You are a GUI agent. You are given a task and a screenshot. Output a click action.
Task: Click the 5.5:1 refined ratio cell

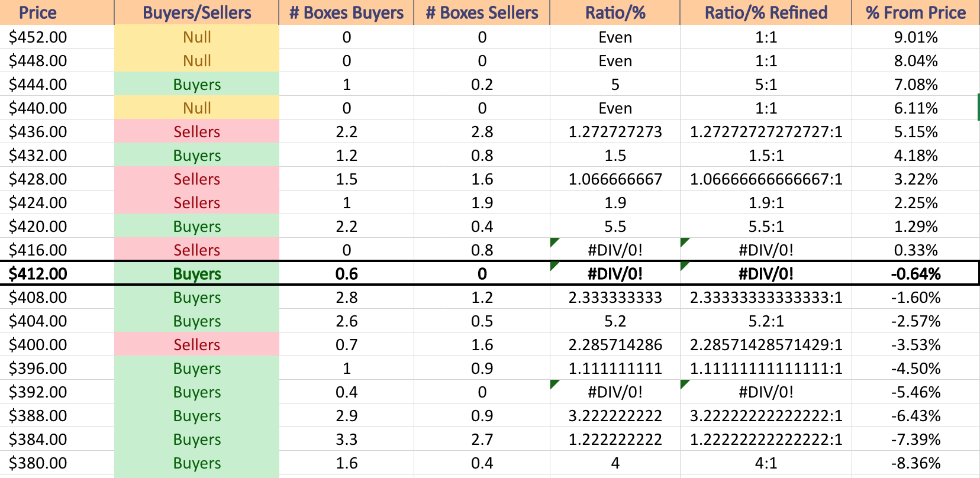766,226
